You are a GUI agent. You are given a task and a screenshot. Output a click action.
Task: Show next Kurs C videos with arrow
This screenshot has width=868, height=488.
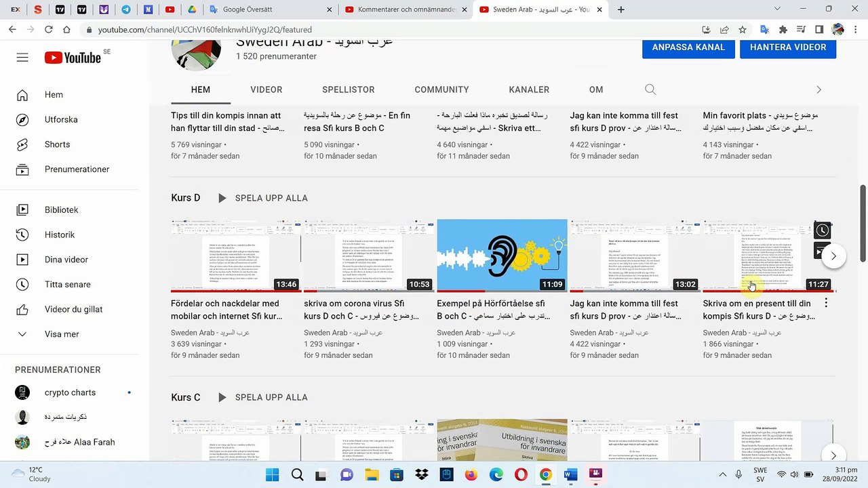coord(833,455)
